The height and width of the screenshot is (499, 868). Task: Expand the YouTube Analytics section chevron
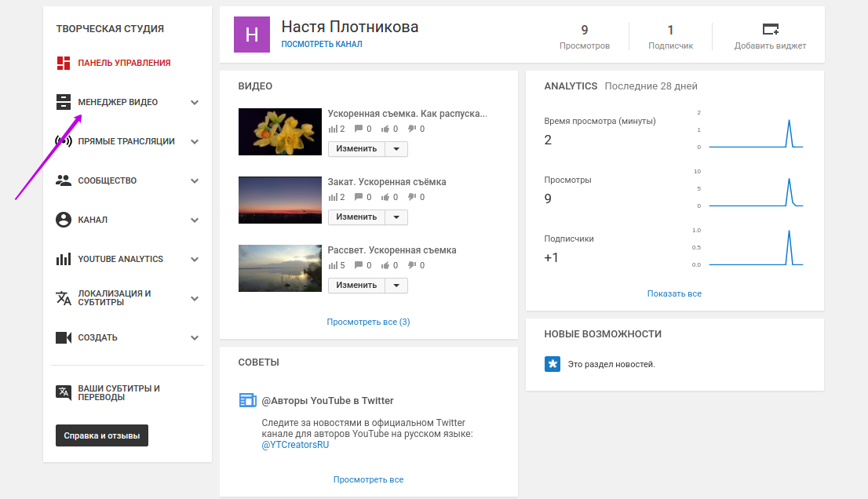pyautogui.click(x=195, y=260)
